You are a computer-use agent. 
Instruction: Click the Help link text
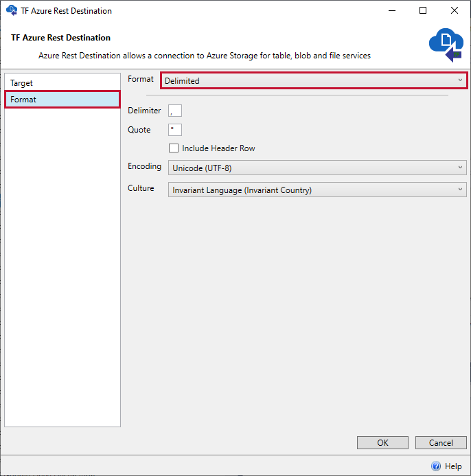pos(453,466)
